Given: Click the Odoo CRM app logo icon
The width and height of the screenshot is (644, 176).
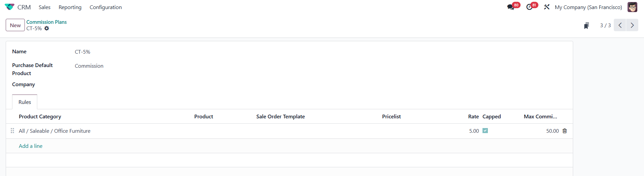Looking at the screenshot, I should pos(9,7).
